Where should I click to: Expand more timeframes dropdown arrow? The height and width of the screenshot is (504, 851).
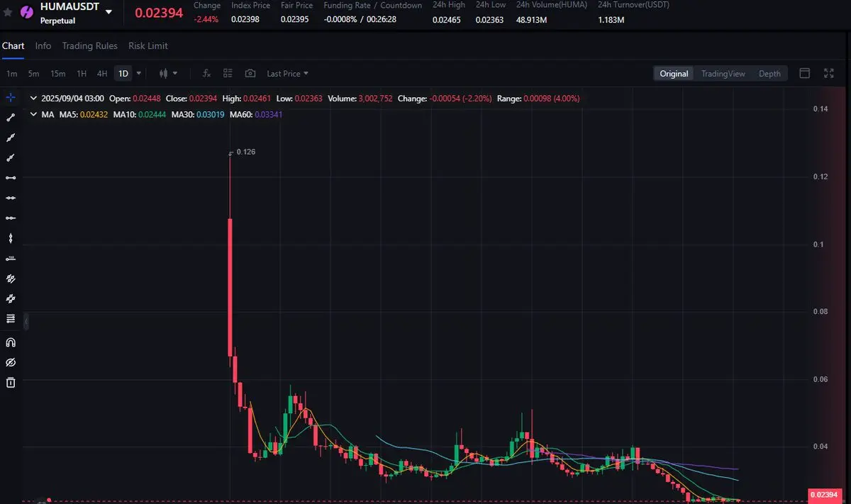[139, 73]
